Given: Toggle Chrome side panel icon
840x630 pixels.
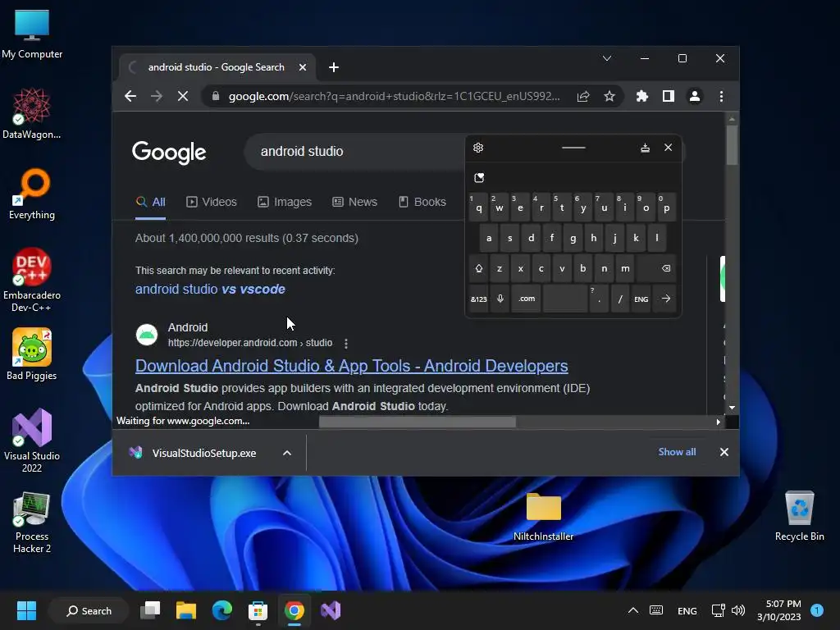Looking at the screenshot, I should (x=668, y=97).
